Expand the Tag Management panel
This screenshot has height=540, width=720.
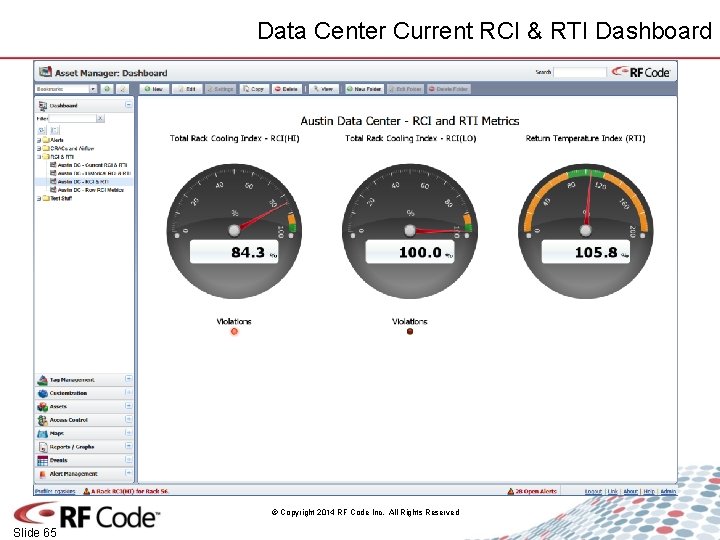tap(128, 379)
